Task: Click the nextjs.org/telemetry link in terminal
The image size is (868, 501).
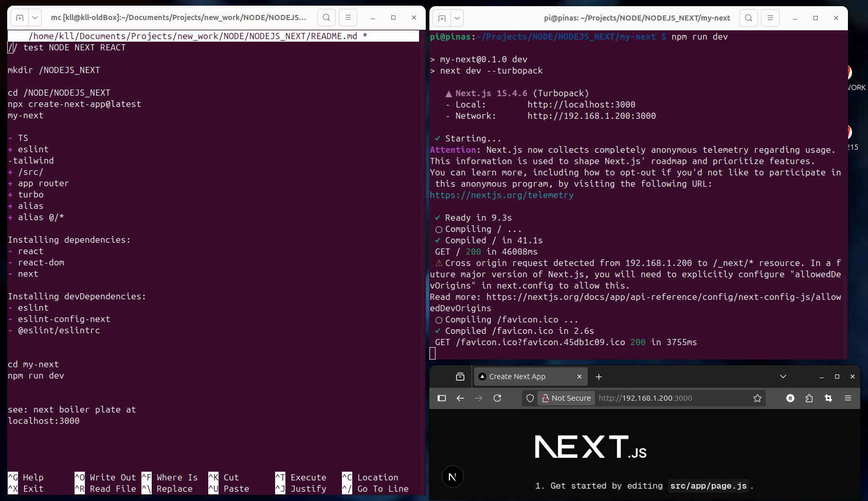Action: (x=501, y=195)
